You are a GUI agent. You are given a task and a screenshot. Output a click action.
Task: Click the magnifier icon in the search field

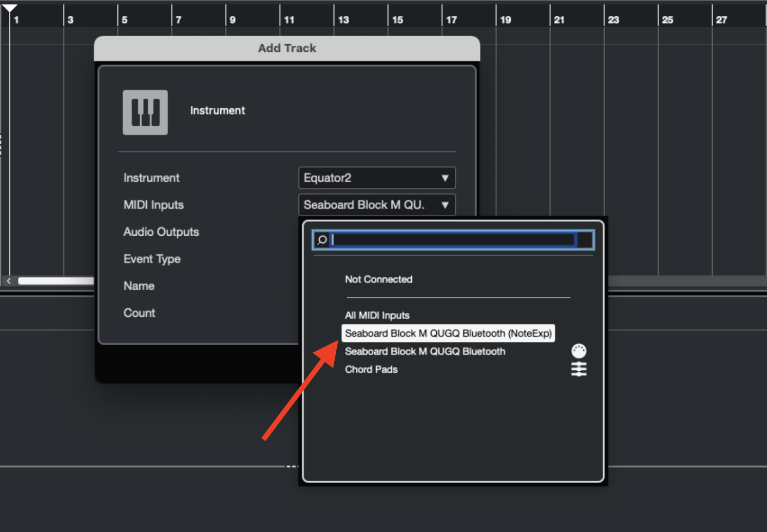[x=322, y=240]
